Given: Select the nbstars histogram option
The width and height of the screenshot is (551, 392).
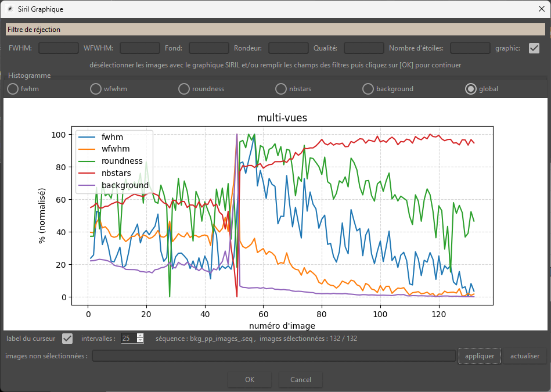Looking at the screenshot, I should (x=281, y=89).
